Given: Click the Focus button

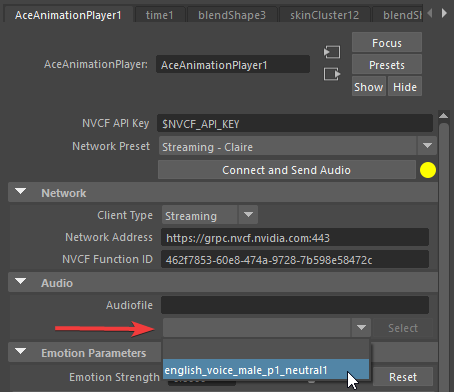Looking at the screenshot, I should point(387,43).
